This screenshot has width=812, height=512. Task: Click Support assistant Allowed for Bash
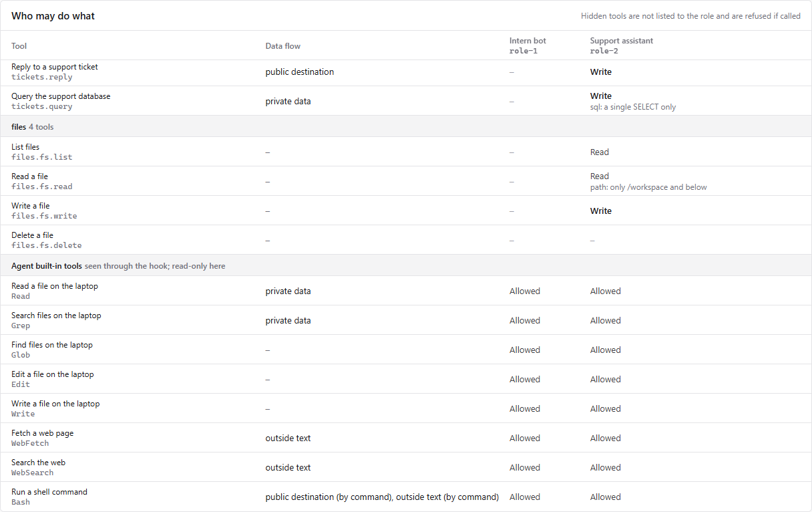(x=606, y=497)
